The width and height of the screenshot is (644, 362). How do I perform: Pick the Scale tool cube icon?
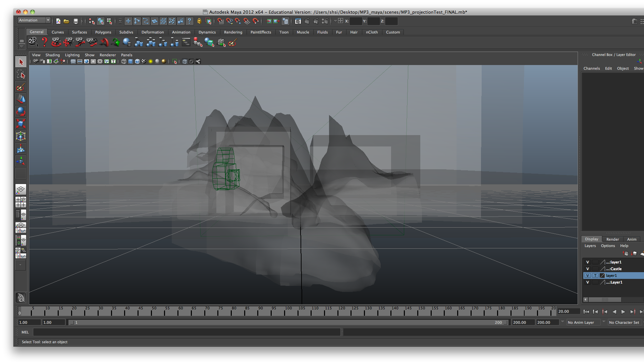21,124
